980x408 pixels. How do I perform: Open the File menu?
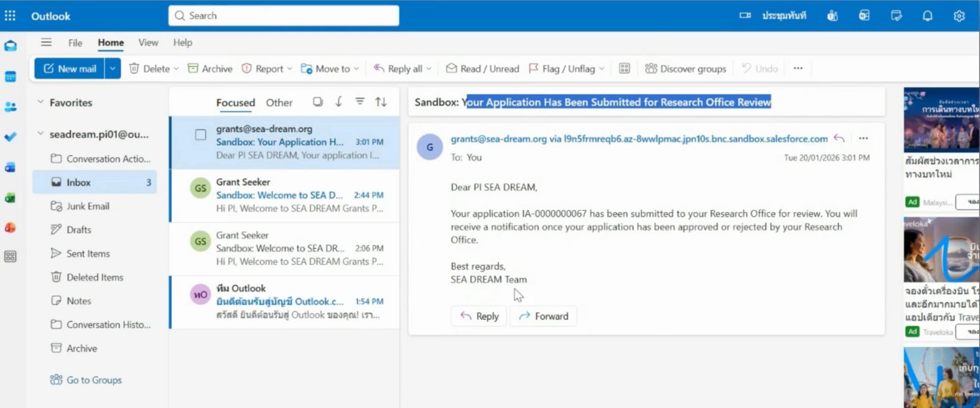[x=75, y=42]
